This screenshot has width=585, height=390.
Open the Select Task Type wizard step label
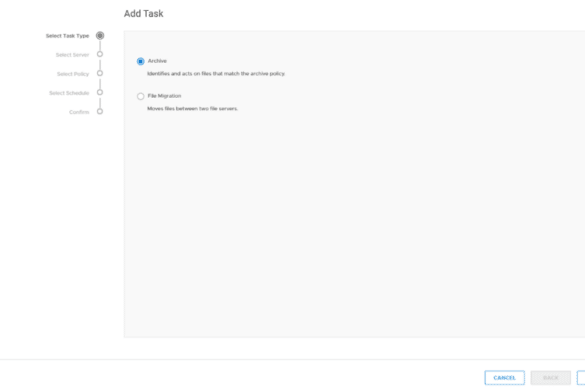pos(68,36)
